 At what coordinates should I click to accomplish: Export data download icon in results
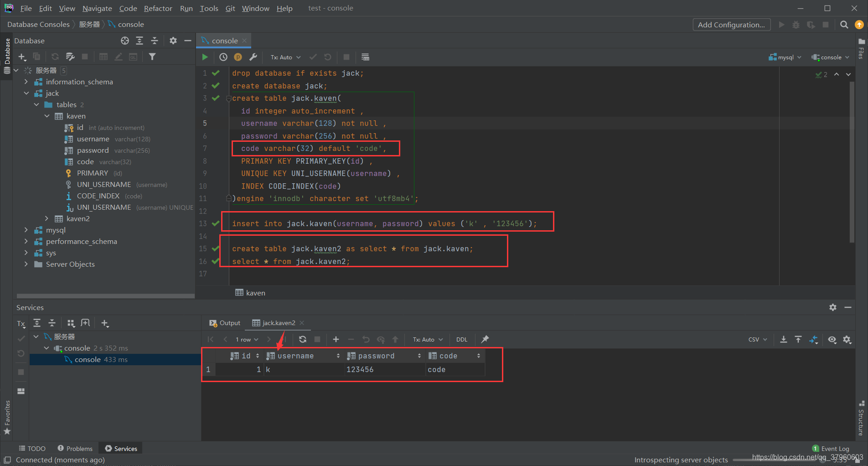click(x=784, y=339)
